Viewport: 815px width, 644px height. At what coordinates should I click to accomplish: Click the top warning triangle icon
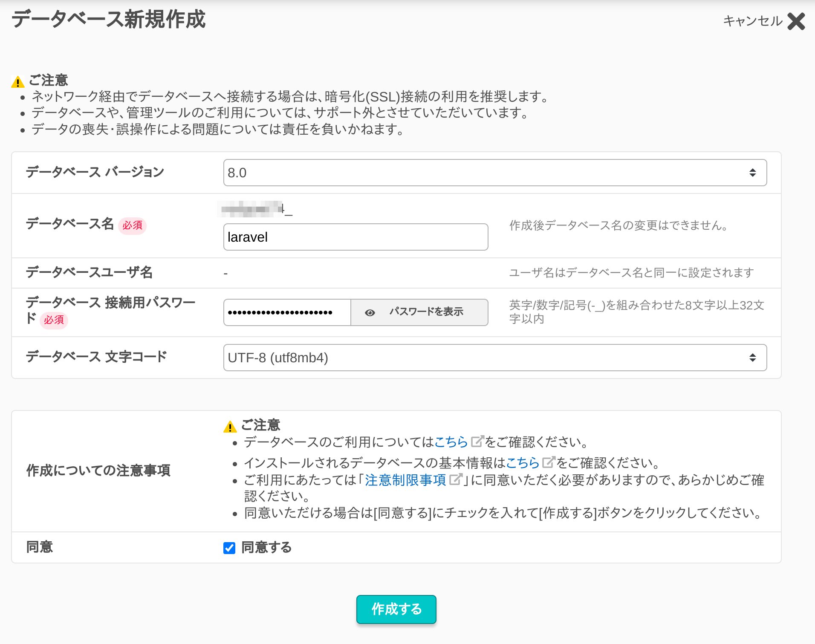(18, 81)
